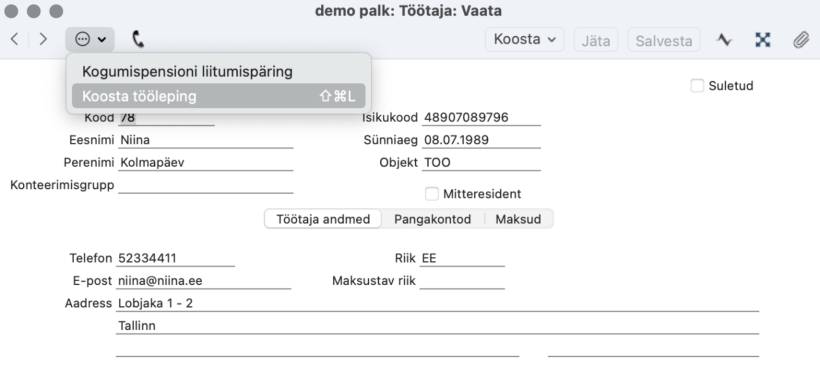Image resolution: width=820 pixels, height=366 pixels.
Task: Select Kogumispensioni liitumispäring menu item
Action: 219,72
